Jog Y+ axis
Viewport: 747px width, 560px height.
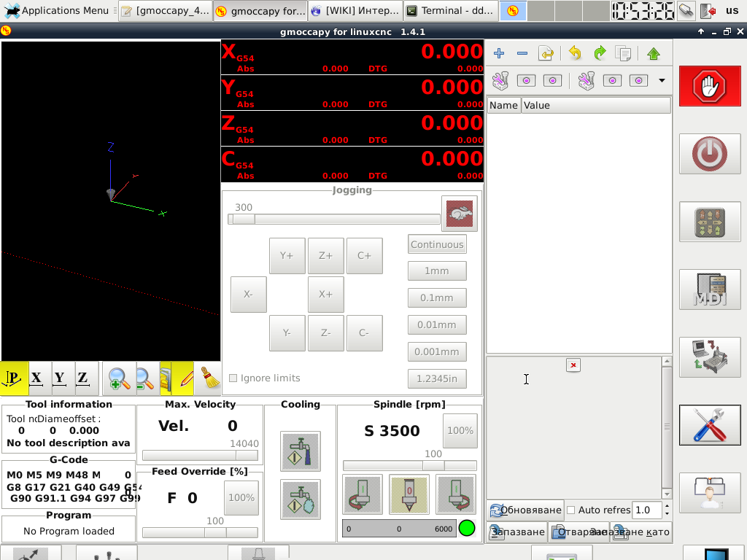(x=287, y=256)
